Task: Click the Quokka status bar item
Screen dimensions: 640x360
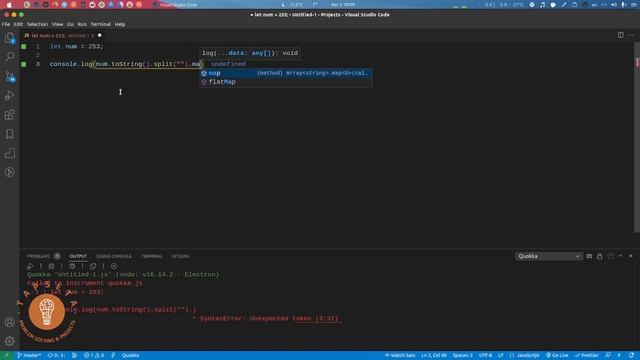Action: (131, 356)
